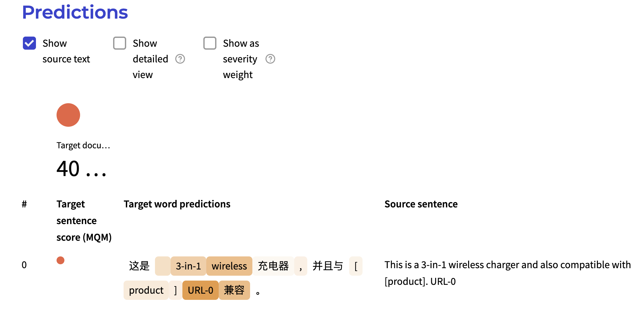Click the Target sentence score (MQM) column header
This screenshot has width=644, height=309.
[84, 220]
